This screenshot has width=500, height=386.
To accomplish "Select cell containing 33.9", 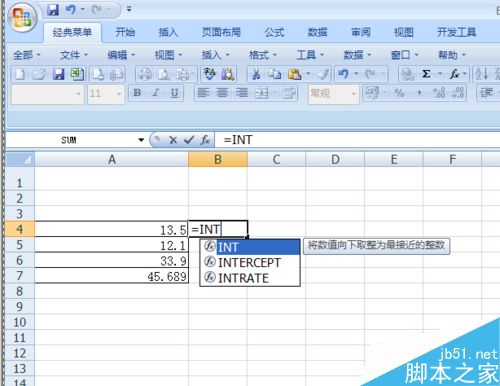I will (112, 260).
